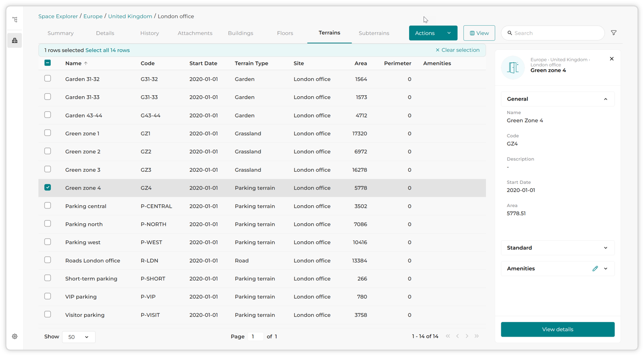Select the Garden 31-32 row checkbox
The height and width of the screenshot is (356, 644).
pyautogui.click(x=47, y=78)
